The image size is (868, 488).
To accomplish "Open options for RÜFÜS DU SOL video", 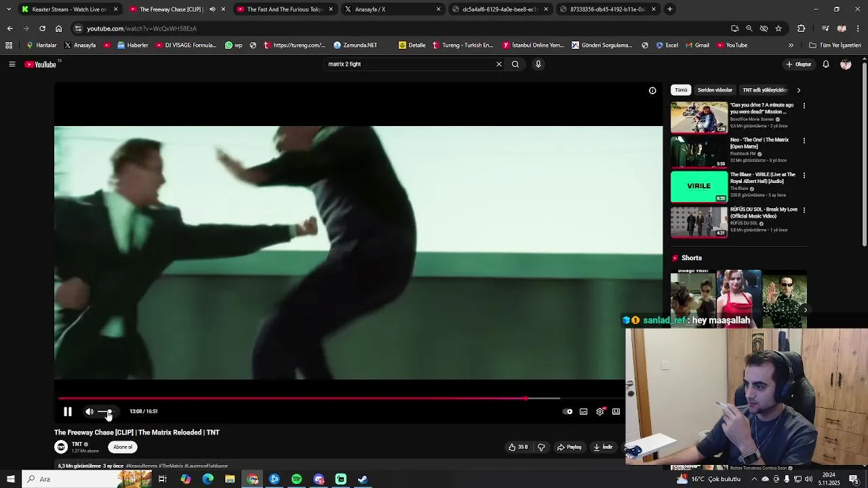I will click(x=804, y=210).
